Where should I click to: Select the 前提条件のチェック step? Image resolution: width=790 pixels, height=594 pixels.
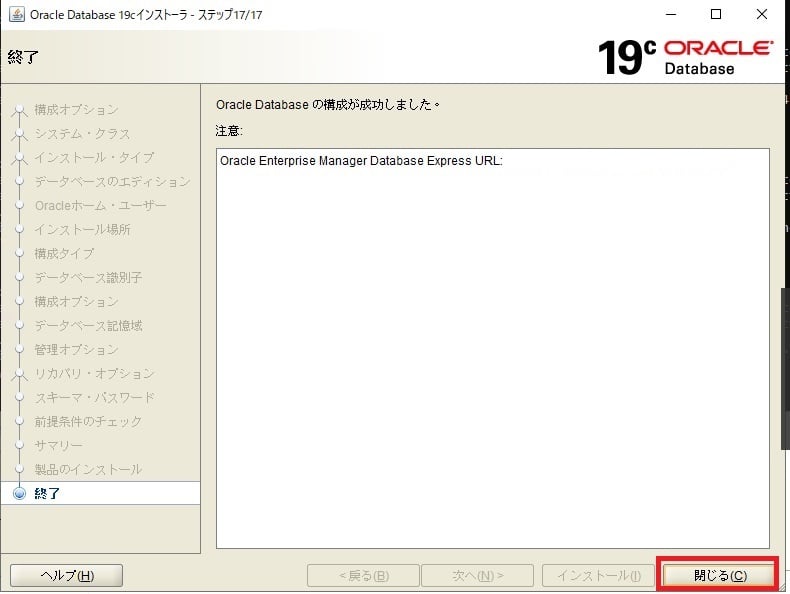pos(88,421)
